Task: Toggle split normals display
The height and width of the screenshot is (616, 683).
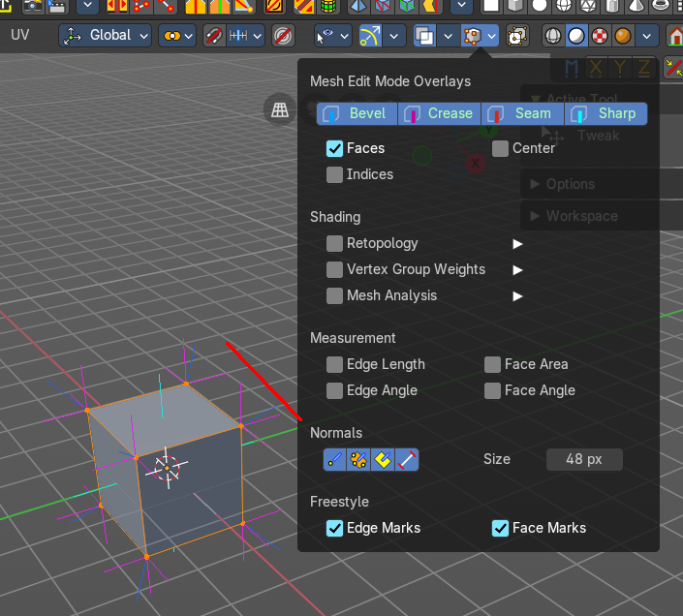Action: coord(358,460)
